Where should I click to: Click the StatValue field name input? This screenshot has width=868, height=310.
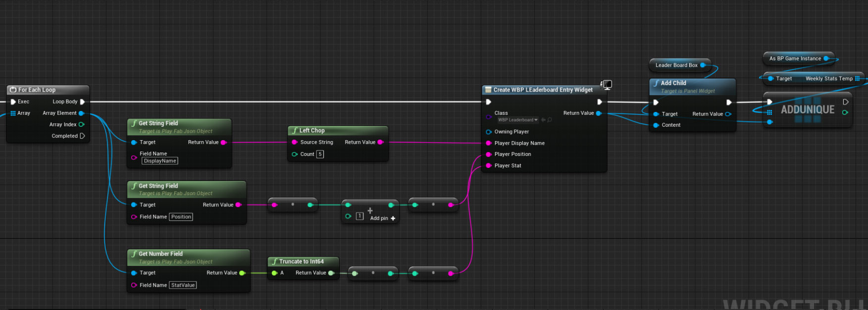point(183,285)
